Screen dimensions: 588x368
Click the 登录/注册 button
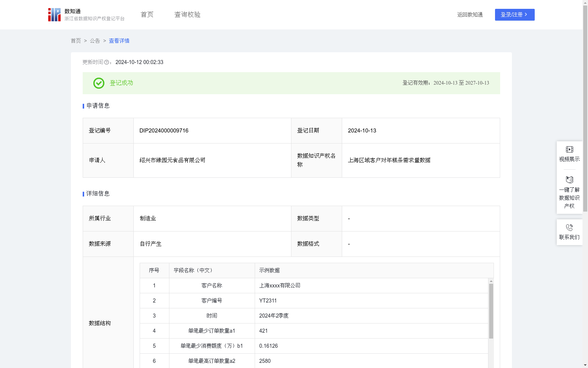(514, 15)
